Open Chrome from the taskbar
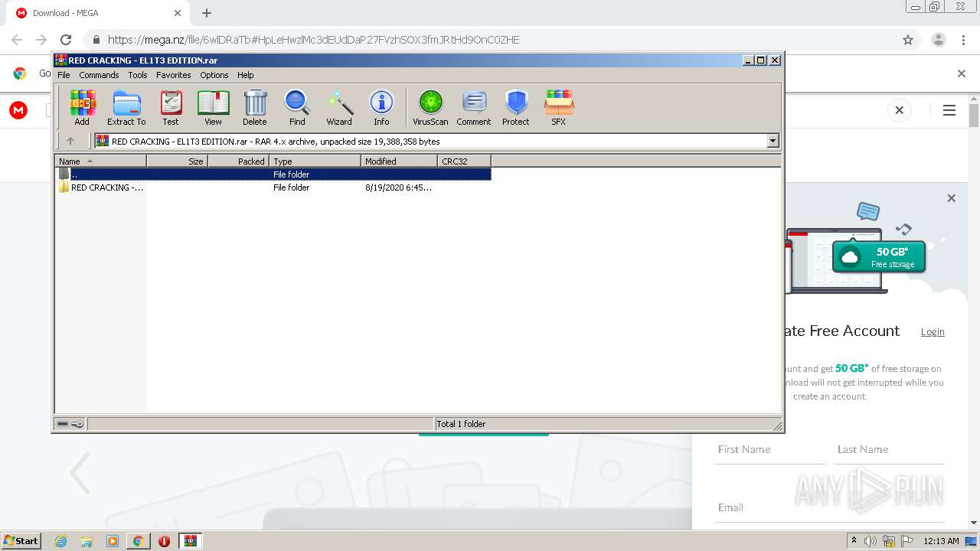 [138, 541]
